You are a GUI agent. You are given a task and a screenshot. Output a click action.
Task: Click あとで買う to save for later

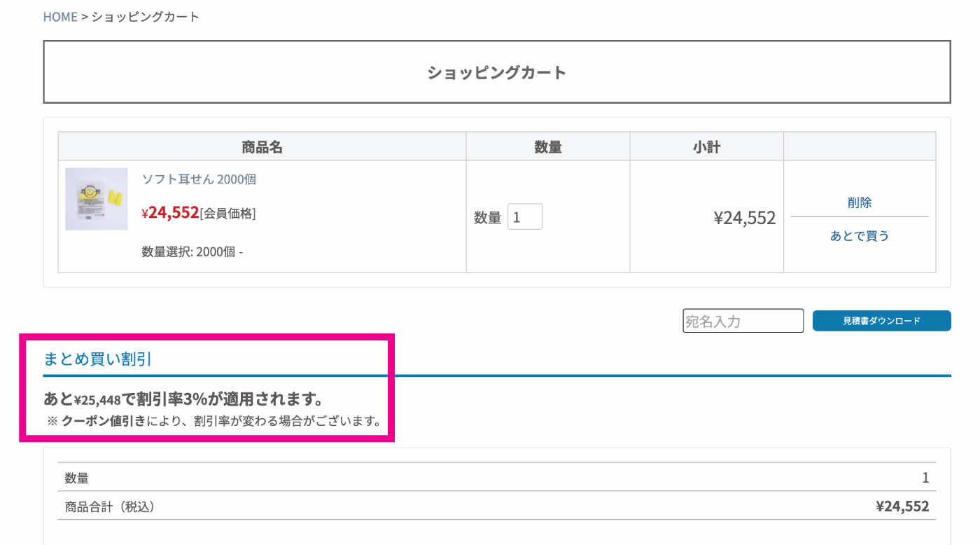point(859,236)
